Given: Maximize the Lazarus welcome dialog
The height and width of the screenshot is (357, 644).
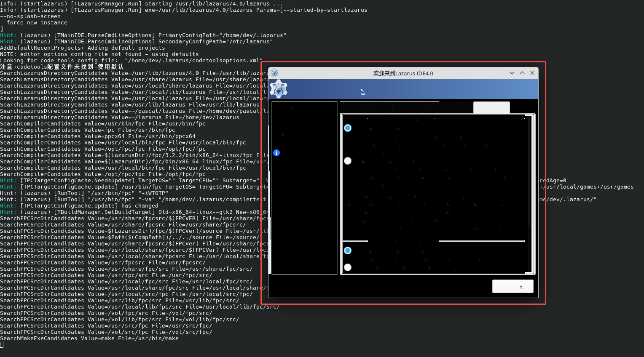Looking at the screenshot, I should [x=522, y=73].
